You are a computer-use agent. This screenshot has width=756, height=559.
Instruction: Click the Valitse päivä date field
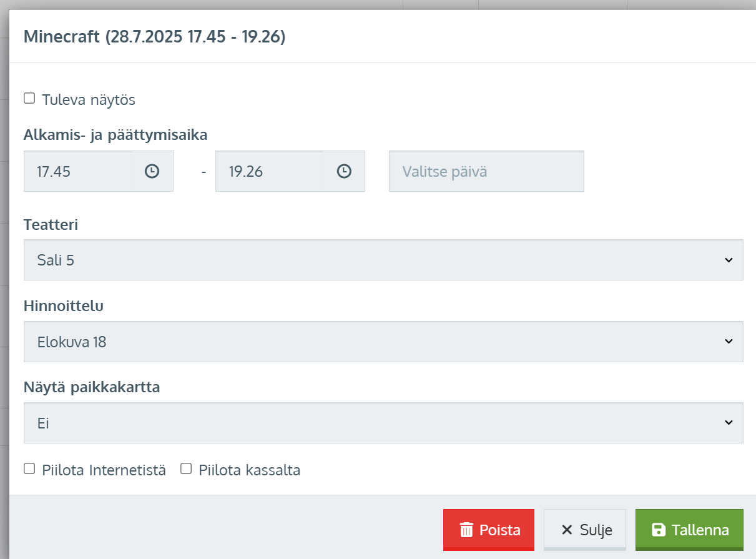point(486,171)
